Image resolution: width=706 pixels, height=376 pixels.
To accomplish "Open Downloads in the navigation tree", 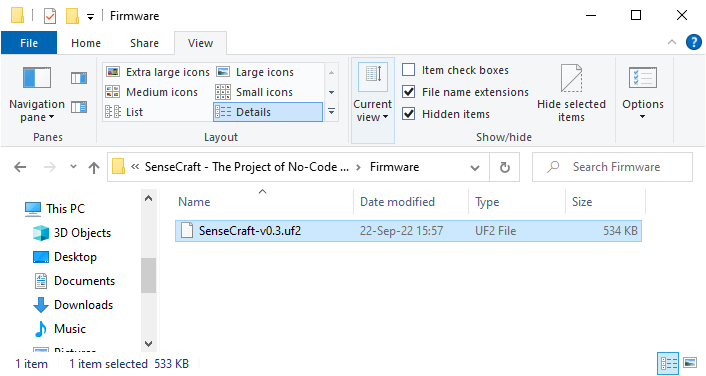I will pos(83,305).
